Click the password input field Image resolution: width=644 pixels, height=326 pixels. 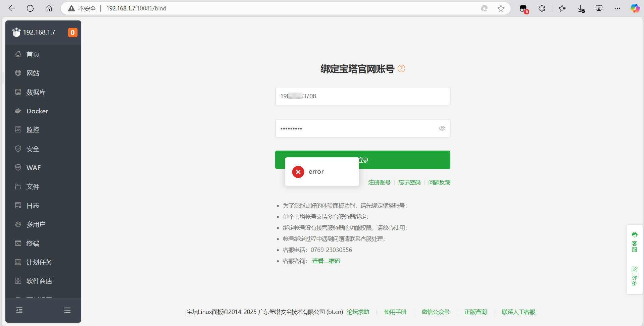(362, 128)
